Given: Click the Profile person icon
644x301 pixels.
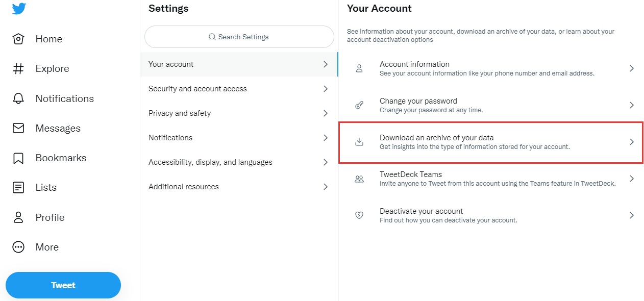Looking at the screenshot, I should (18, 217).
